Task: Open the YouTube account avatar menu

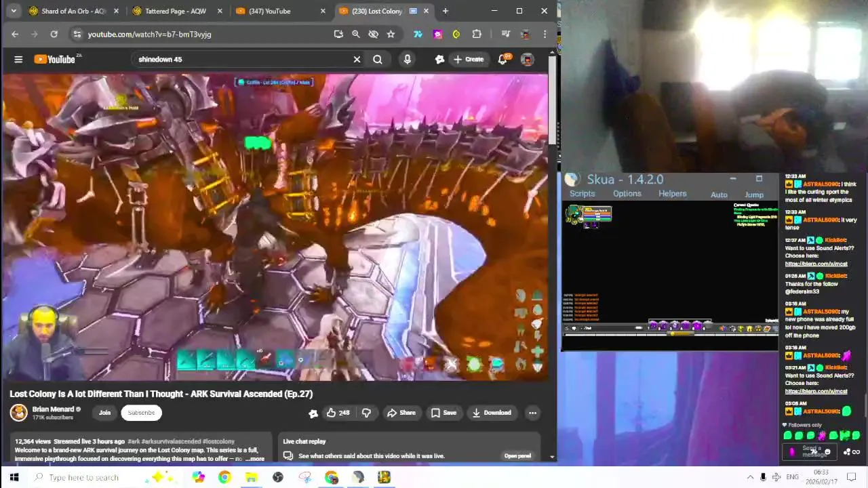Action: [x=527, y=60]
